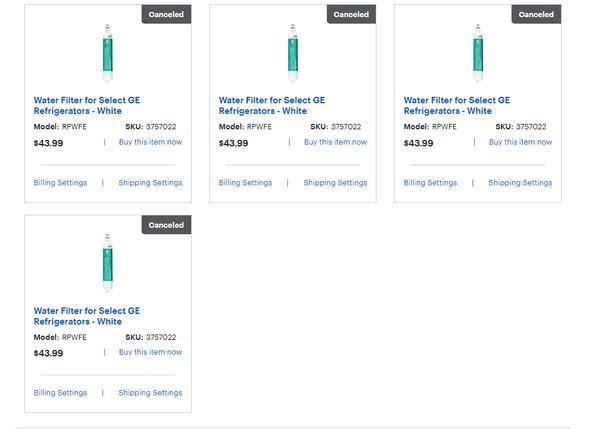The width and height of the screenshot is (600, 429).
Task: Click 'Buy this item now' in top-middle card
Action: (335, 142)
